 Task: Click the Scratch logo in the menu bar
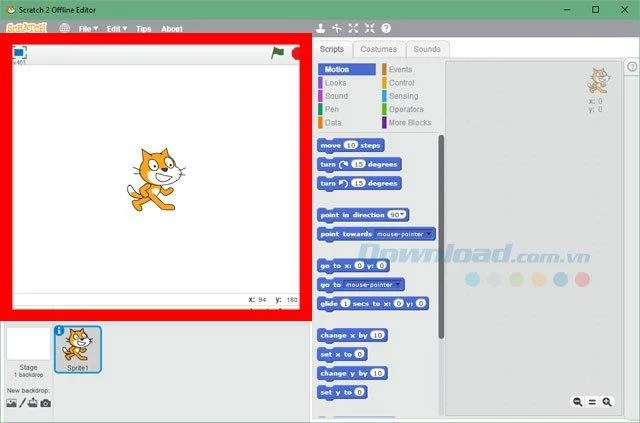coord(27,28)
